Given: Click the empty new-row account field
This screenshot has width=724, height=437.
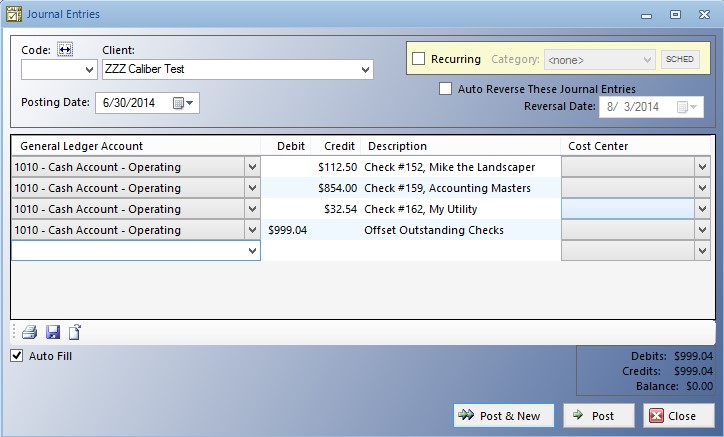Looking at the screenshot, I should (x=128, y=251).
